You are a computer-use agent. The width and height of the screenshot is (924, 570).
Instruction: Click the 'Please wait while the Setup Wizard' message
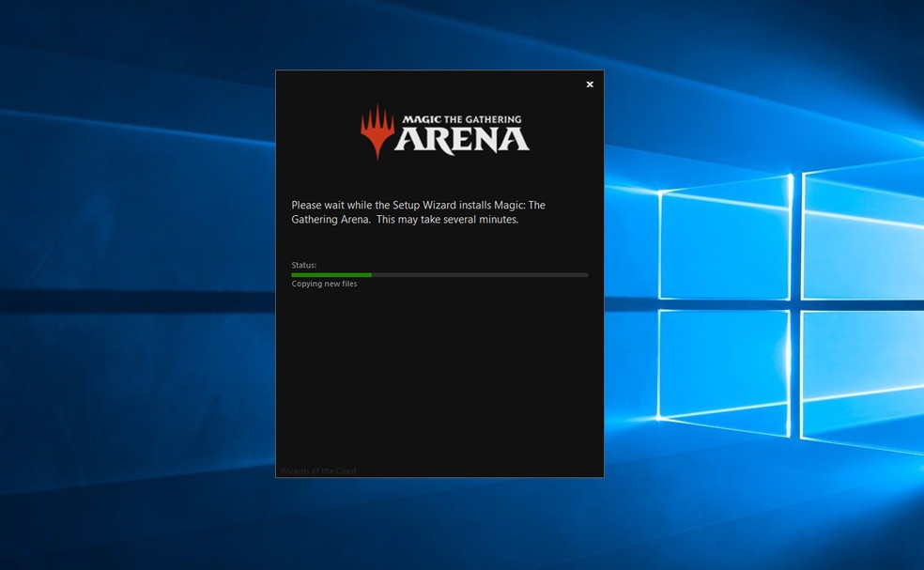pyautogui.click(x=418, y=212)
